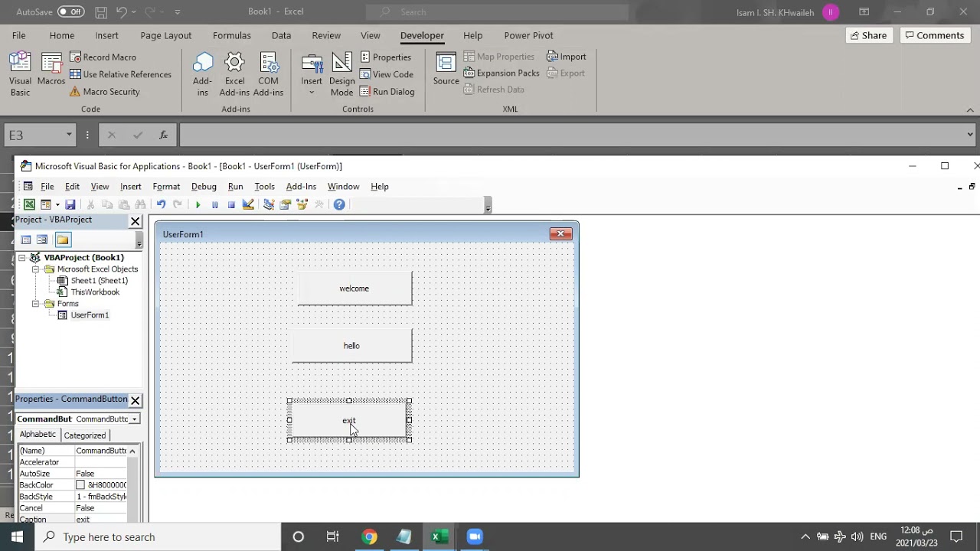Open the Review ribbon tab

click(x=326, y=35)
